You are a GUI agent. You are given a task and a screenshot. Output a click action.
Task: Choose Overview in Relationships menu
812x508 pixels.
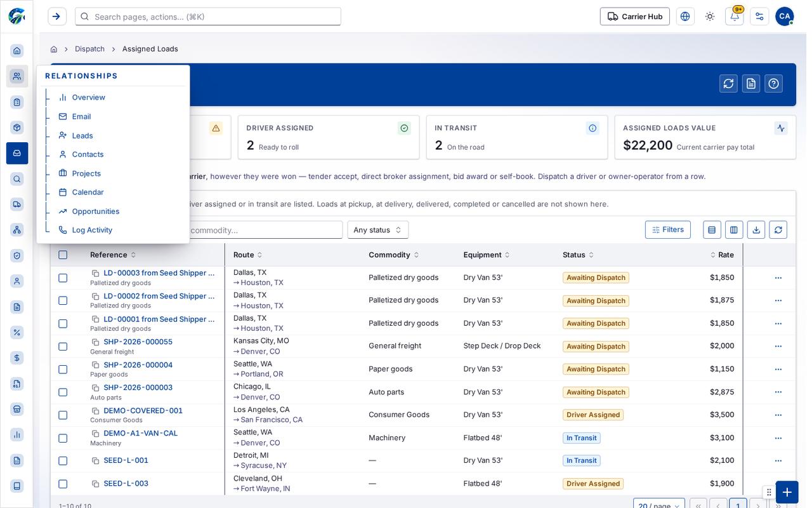click(x=89, y=97)
